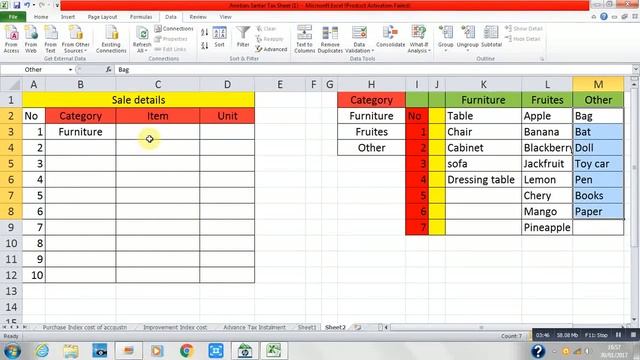
Task: Click the From Text icon
Action: 51,39
